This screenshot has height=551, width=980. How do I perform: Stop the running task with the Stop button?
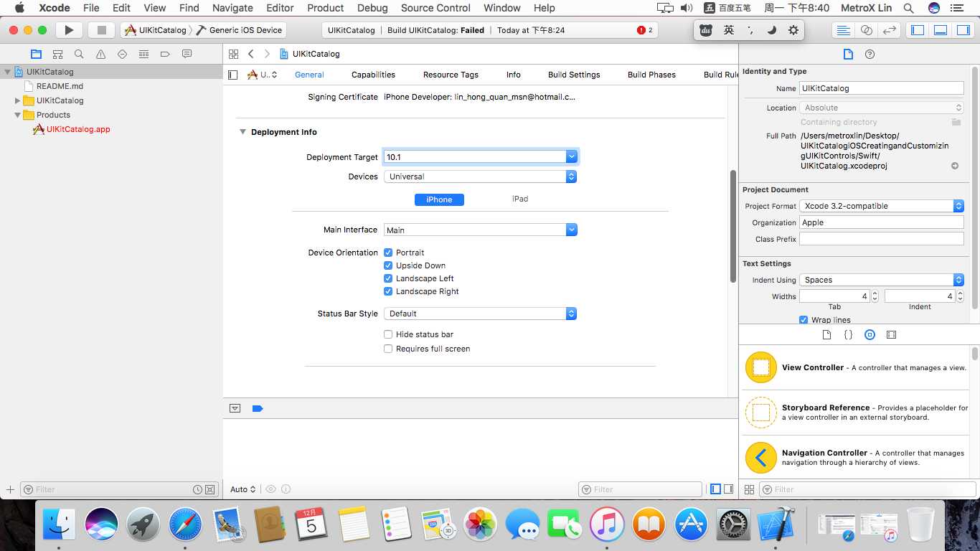coord(101,30)
